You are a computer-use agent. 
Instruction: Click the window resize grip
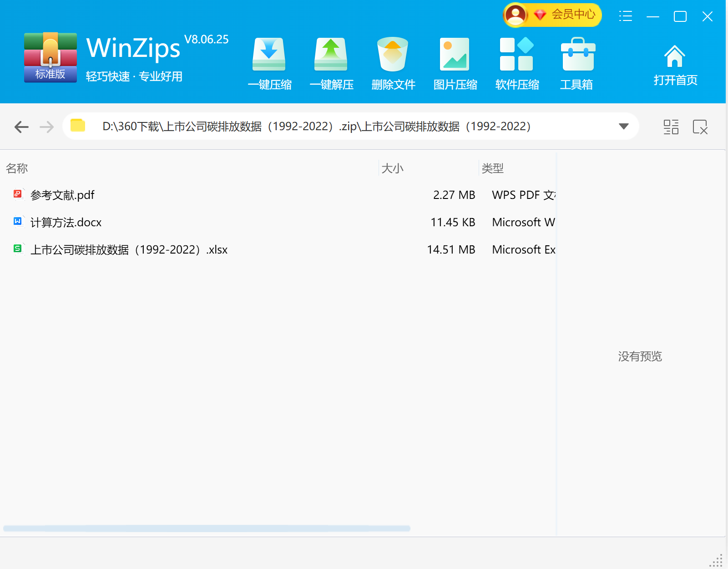coord(717,560)
